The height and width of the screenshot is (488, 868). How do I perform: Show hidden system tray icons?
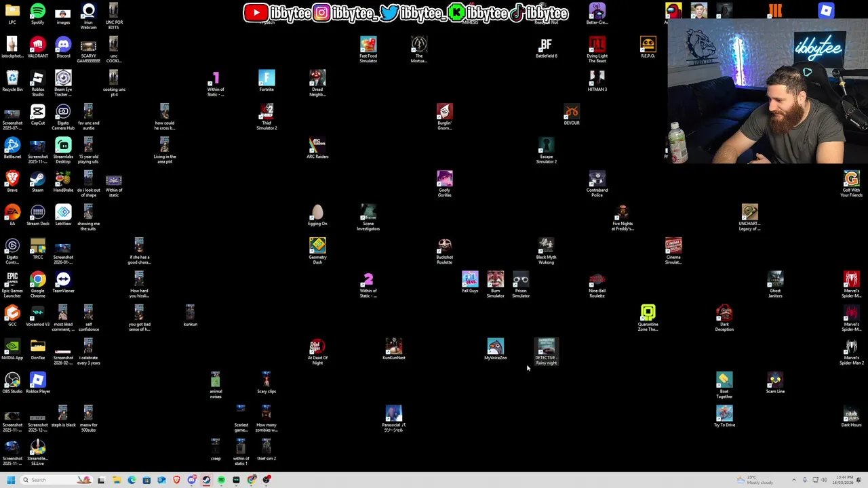coord(794,480)
